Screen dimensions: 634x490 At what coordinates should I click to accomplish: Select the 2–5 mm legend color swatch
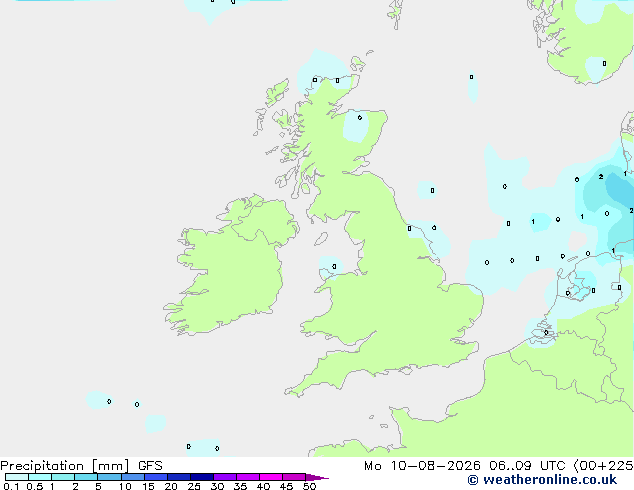pyautogui.click(x=86, y=477)
